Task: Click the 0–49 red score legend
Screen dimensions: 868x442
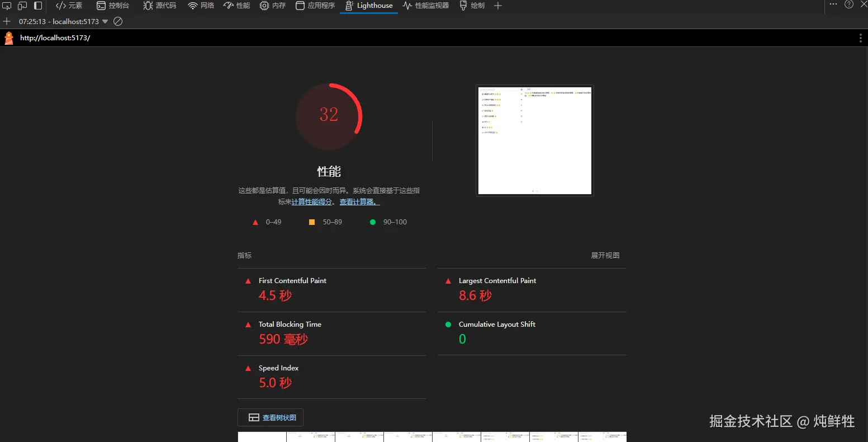Action: (x=267, y=222)
